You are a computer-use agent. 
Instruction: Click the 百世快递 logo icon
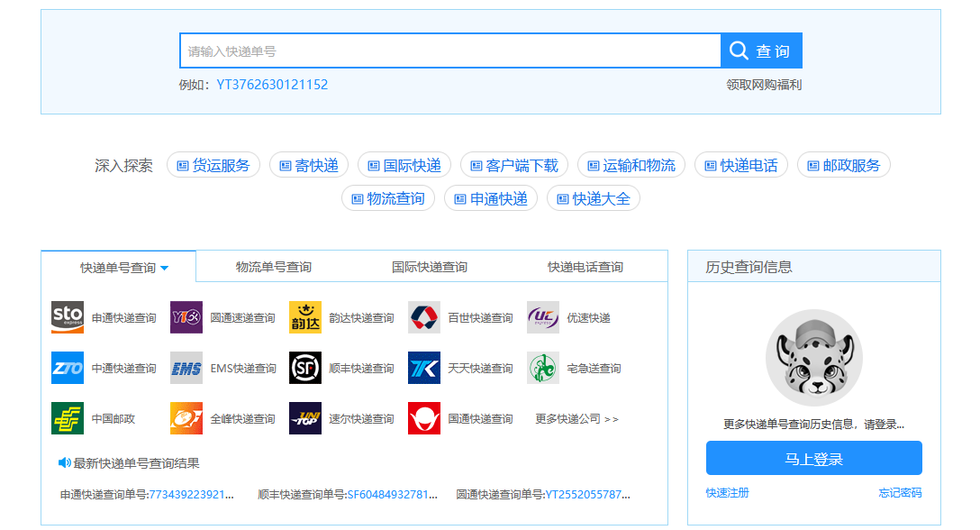[423, 317]
